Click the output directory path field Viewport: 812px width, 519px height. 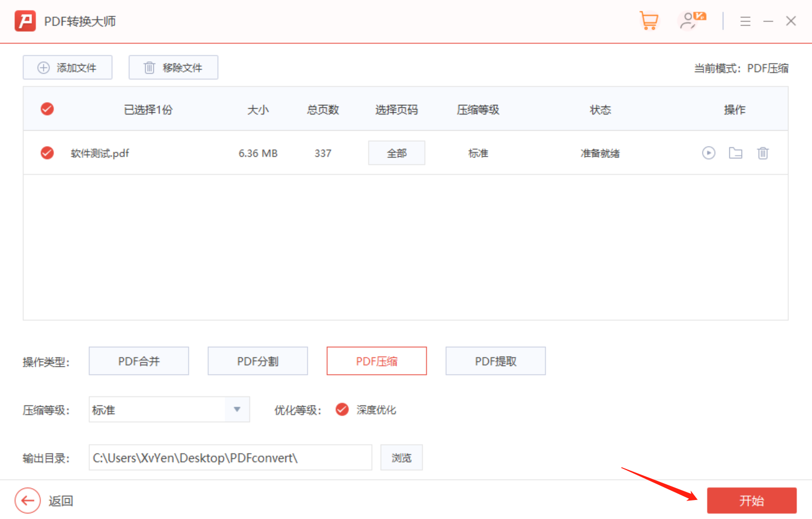point(230,458)
